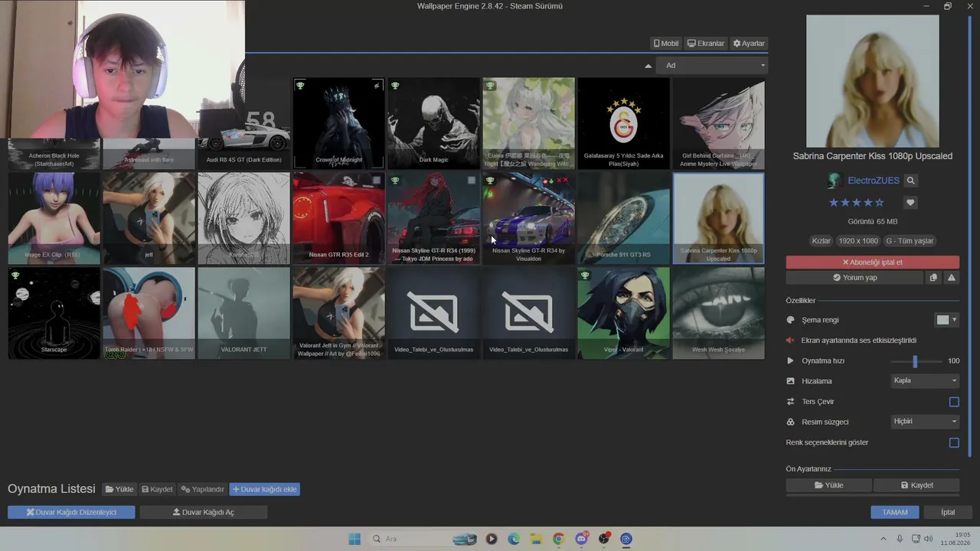Screen dimensions: 980x551
Task: Open the Ad sort-by dropdown
Action: 711,66
